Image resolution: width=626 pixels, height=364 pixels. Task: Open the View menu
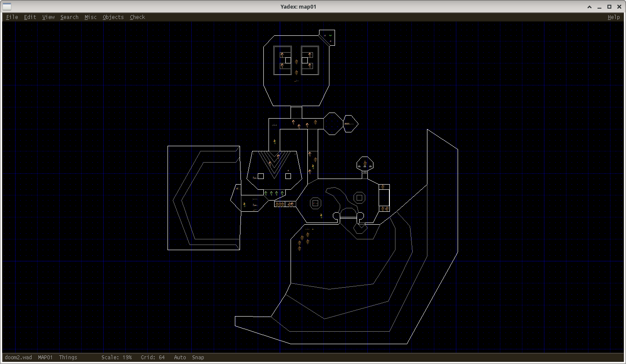click(48, 17)
